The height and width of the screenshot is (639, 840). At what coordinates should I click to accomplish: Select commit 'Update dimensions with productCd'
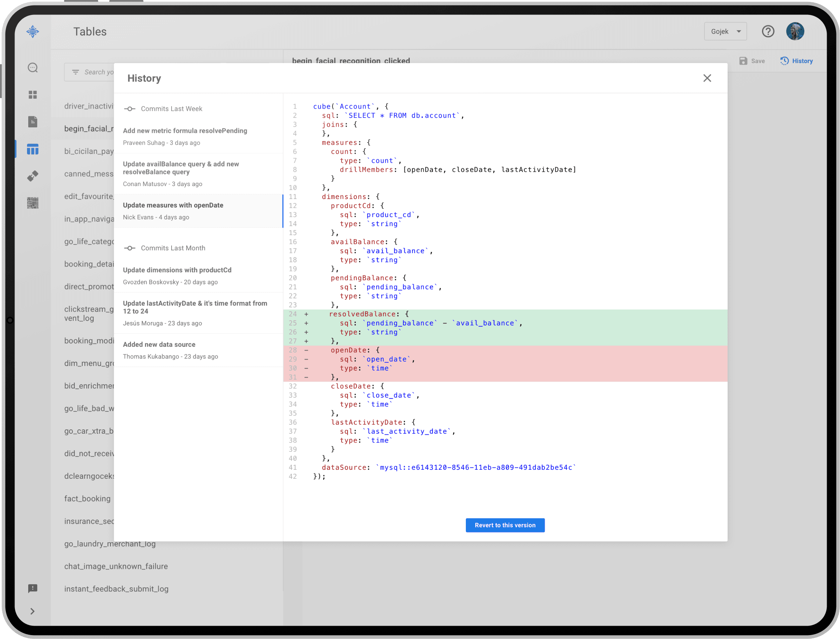click(198, 276)
